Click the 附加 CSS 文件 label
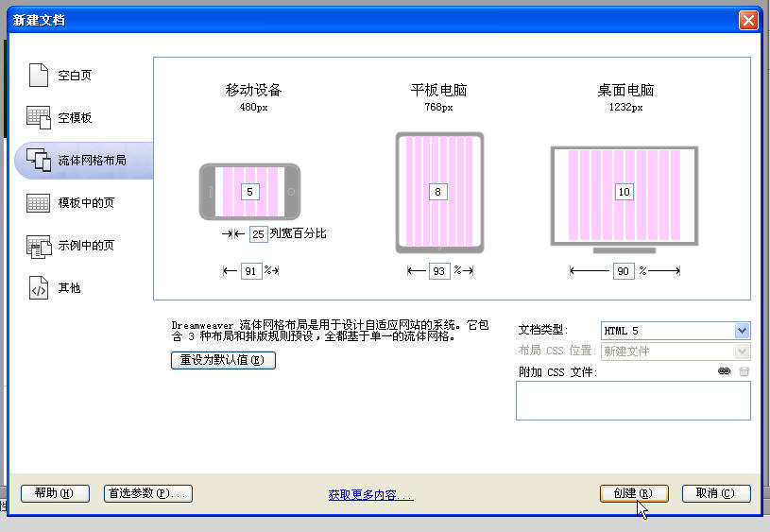770x532 pixels. tap(557, 372)
